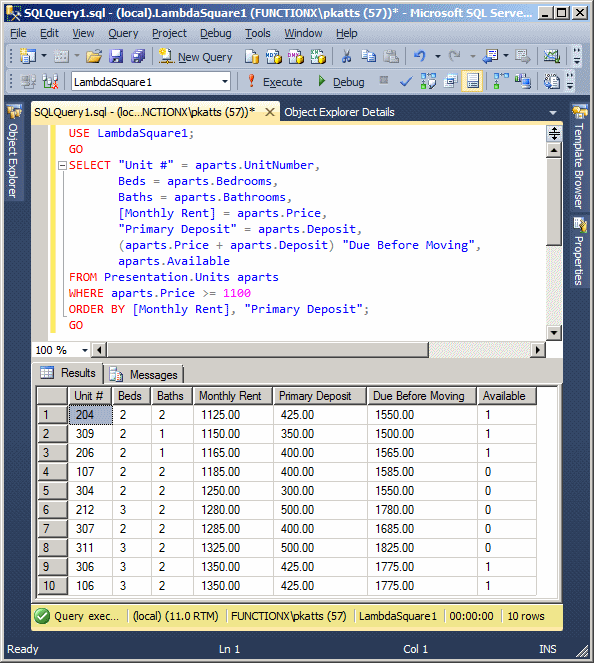Toggle the editor split bar handle

point(554,134)
